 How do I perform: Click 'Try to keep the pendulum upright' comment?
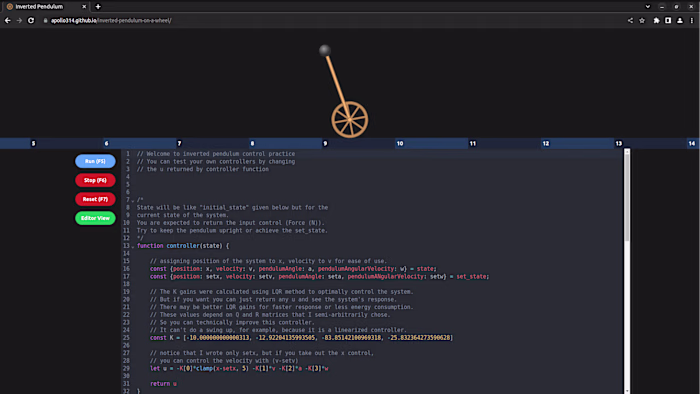click(232, 231)
